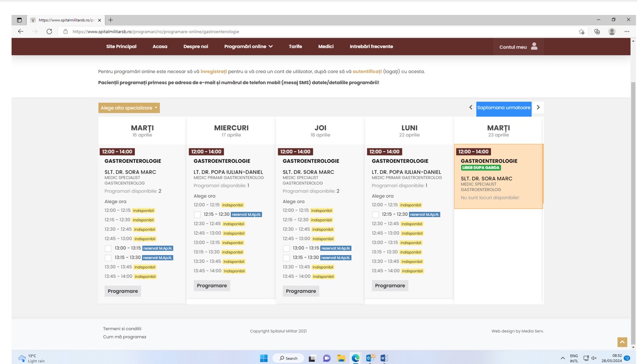The image size is (637, 364).
Task: Open the Medici menu item
Action: coord(326,47)
